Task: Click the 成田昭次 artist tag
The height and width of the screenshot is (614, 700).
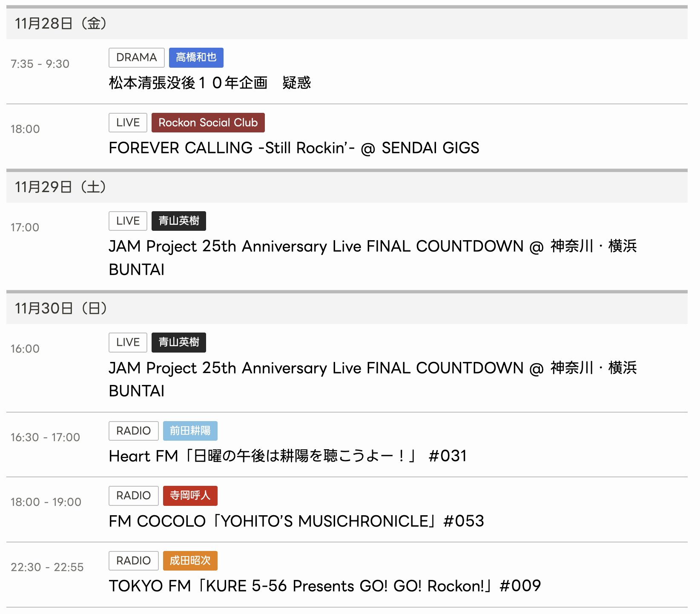Action: [190, 561]
